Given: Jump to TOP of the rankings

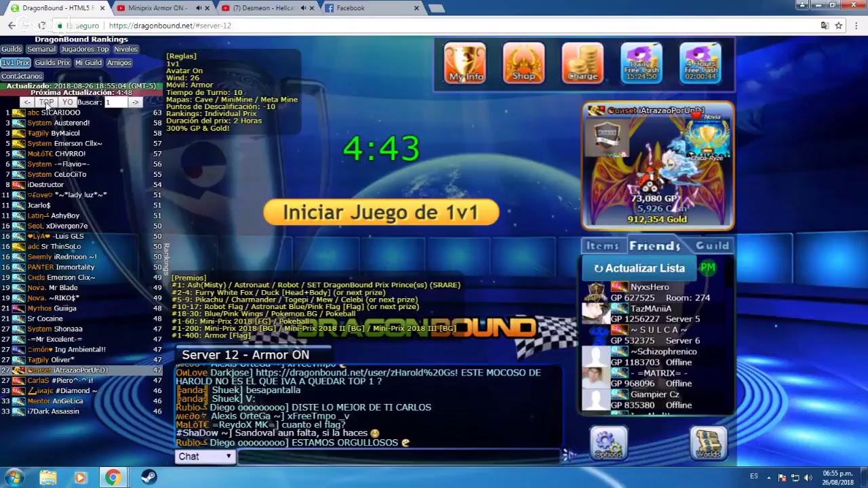Looking at the screenshot, I should pos(46,102).
